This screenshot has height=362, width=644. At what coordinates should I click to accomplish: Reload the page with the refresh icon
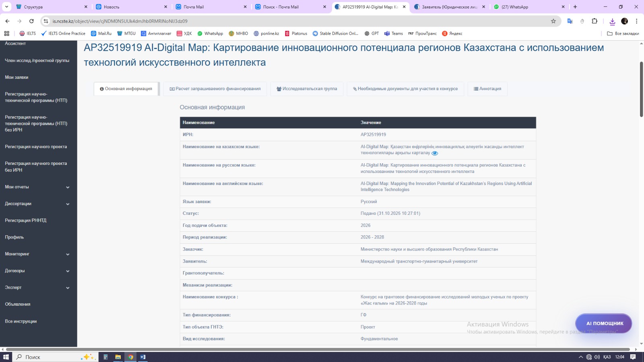[32, 21]
